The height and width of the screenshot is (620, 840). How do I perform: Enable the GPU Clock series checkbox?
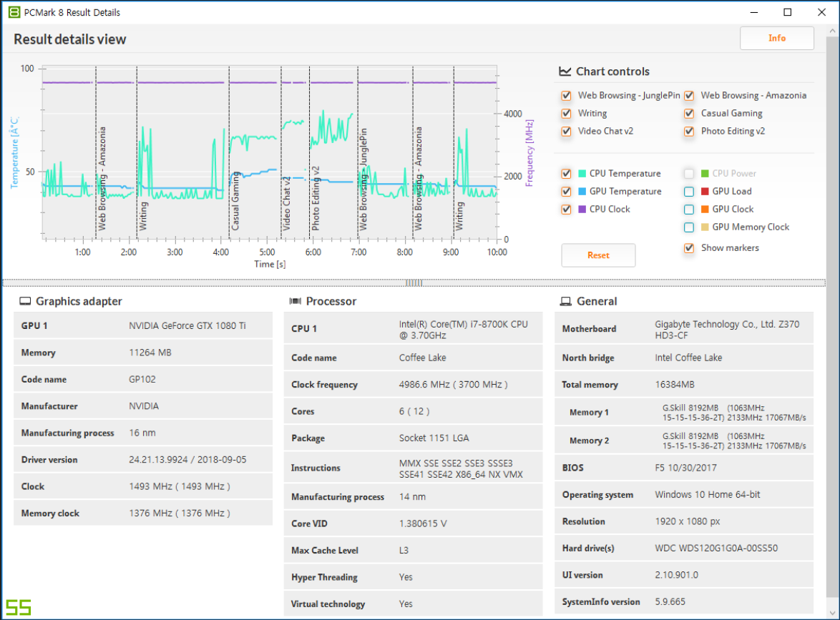coord(690,210)
